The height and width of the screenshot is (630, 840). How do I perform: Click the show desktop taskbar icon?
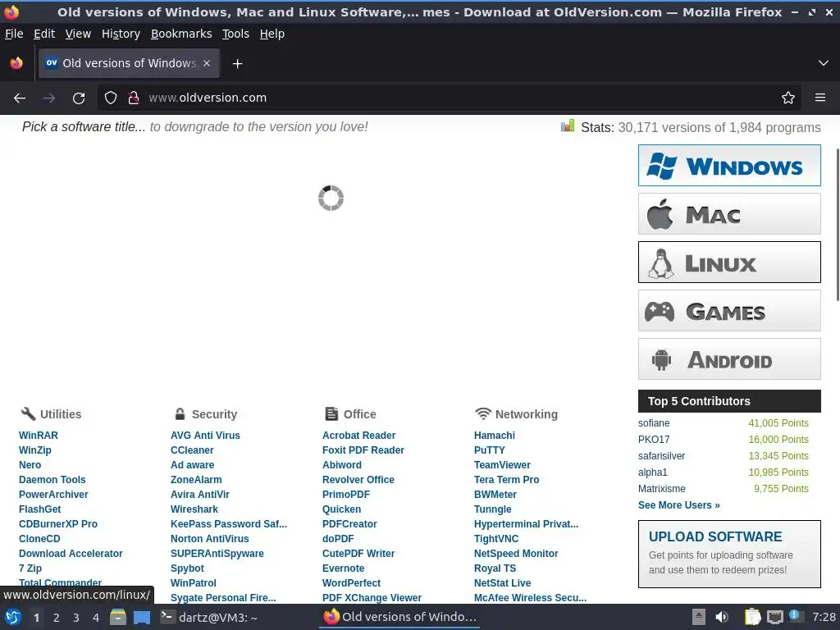pyautogui.click(x=142, y=617)
